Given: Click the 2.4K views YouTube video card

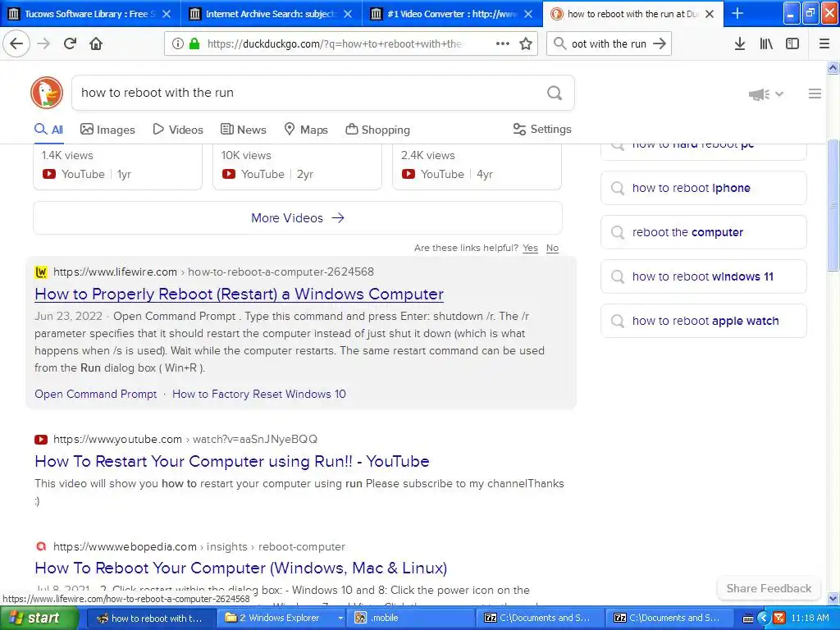Looking at the screenshot, I should [x=477, y=167].
